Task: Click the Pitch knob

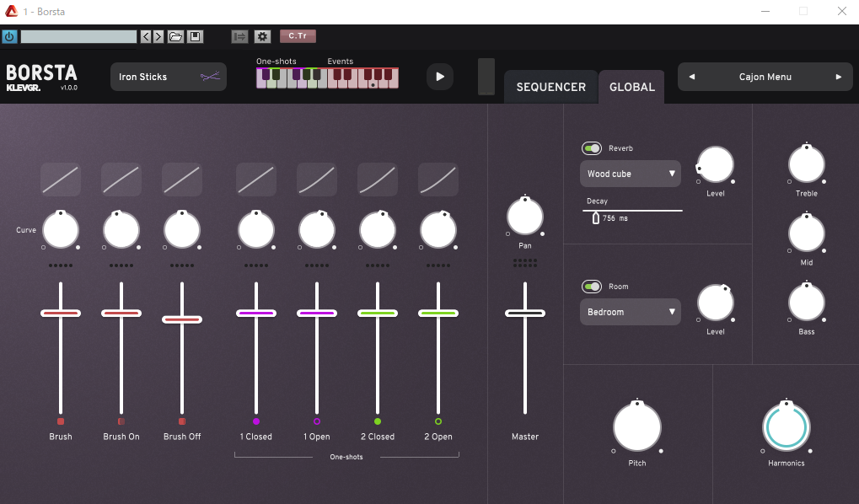Action: [x=637, y=426]
